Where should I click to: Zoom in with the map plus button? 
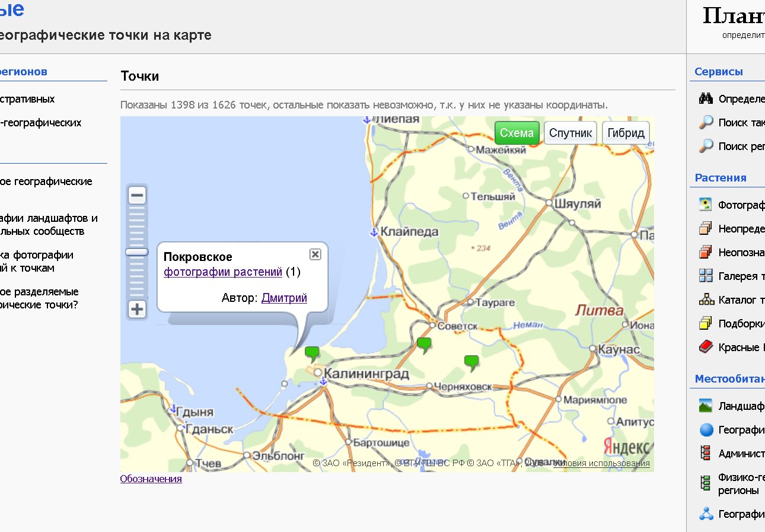tap(137, 309)
